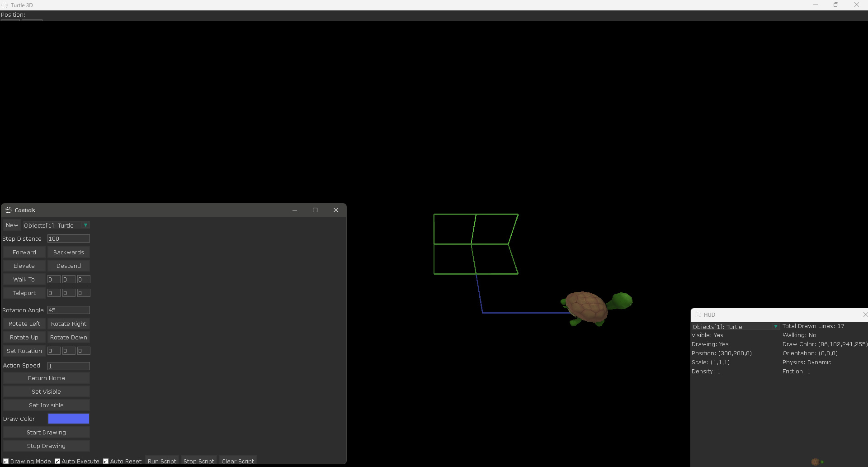Click the first Teleport coordinate field
Viewport: 868px width, 467px height.
pos(54,293)
